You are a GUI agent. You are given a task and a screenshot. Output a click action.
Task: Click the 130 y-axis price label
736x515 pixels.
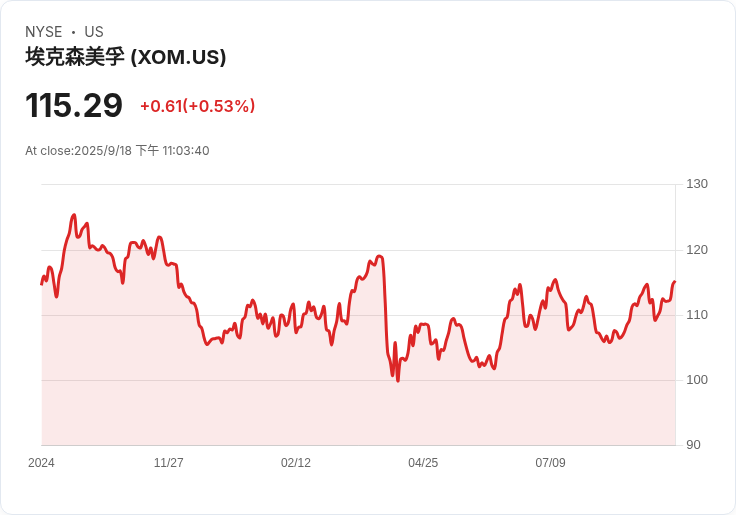(697, 184)
